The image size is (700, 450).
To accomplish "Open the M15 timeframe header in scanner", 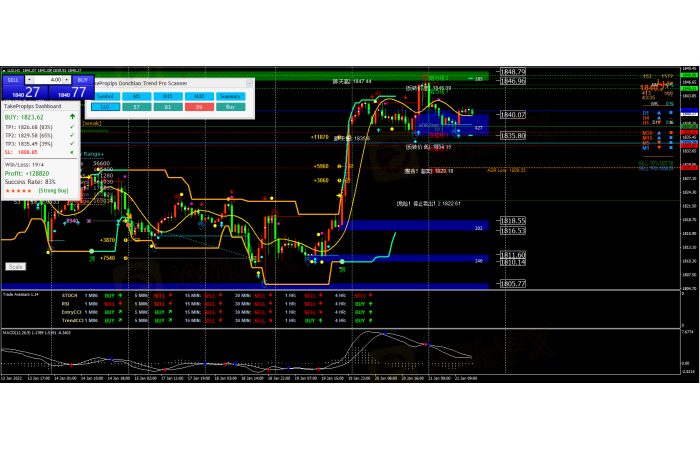I will click(167, 96).
